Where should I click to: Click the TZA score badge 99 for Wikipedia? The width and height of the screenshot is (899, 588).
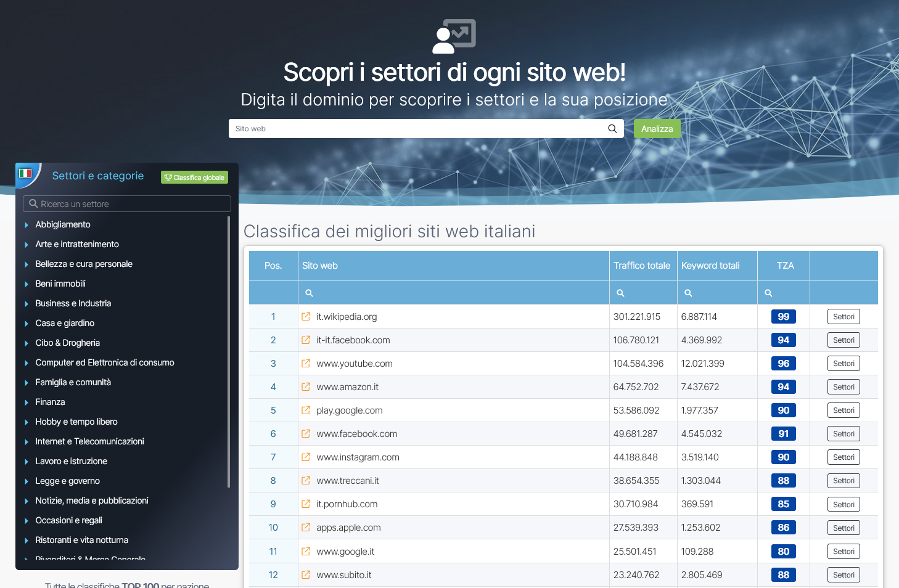coord(783,316)
